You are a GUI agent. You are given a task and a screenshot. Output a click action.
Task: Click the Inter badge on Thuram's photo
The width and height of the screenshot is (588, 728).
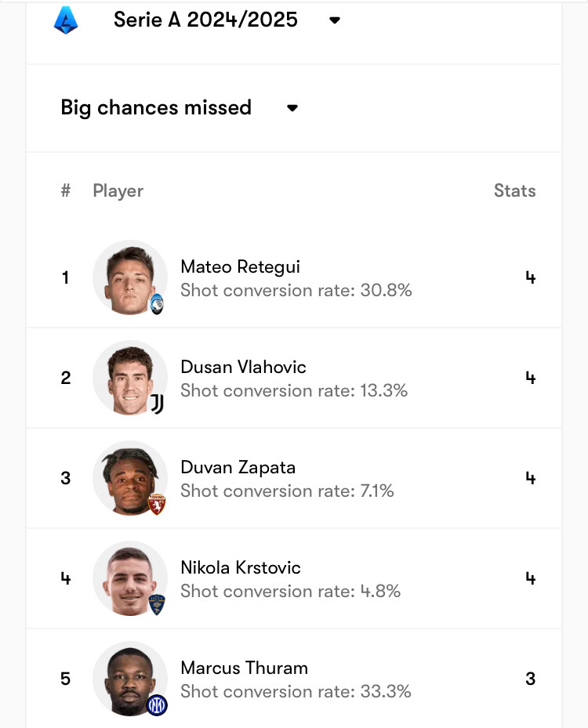click(157, 704)
